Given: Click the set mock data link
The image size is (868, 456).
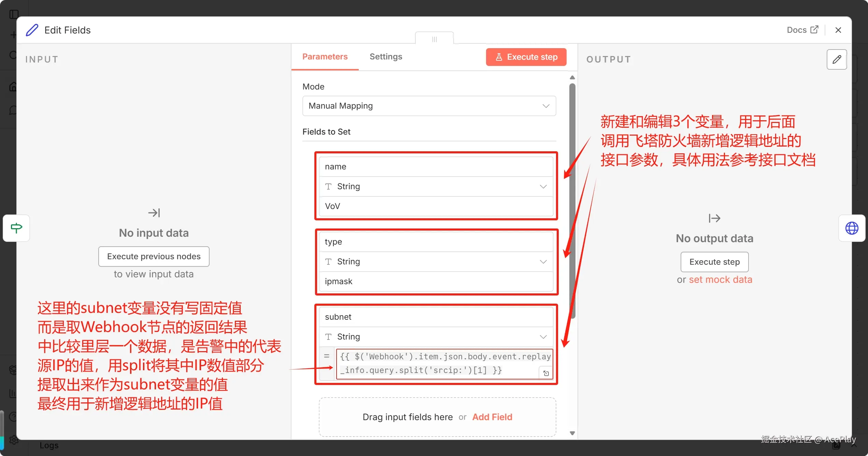Looking at the screenshot, I should pyautogui.click(x=720, y=279).
